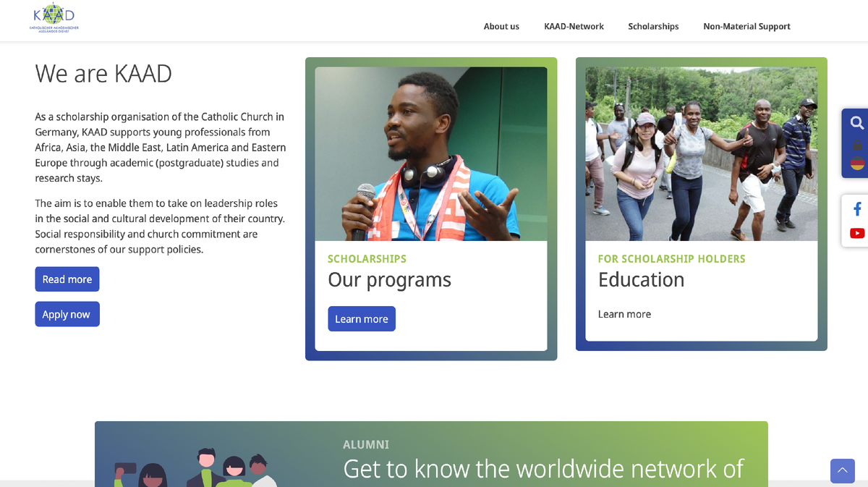868x487 pixels.
Task: Click Learn more under Education
Action: pyautogui.click(x=624, y=314)
